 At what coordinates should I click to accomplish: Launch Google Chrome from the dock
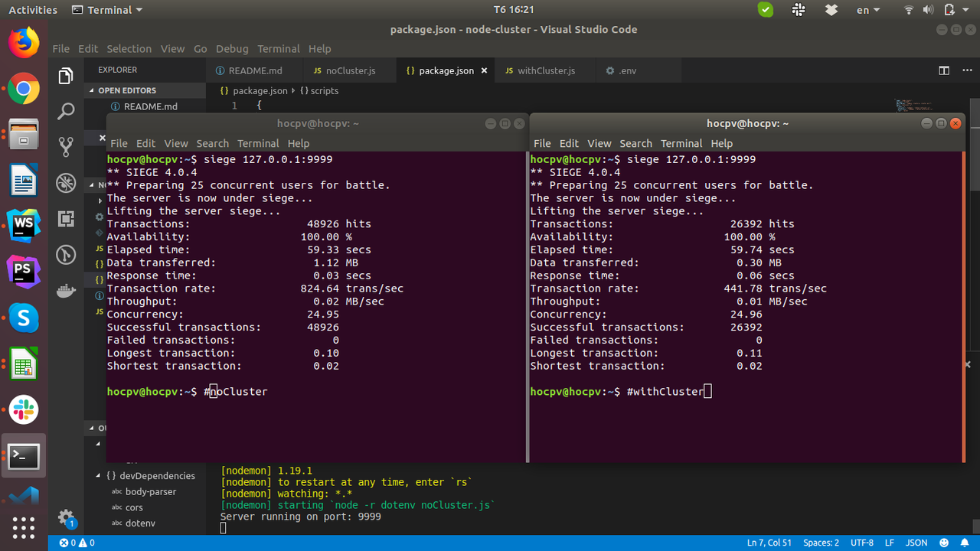pyautogui.click(x=24, y=90)
